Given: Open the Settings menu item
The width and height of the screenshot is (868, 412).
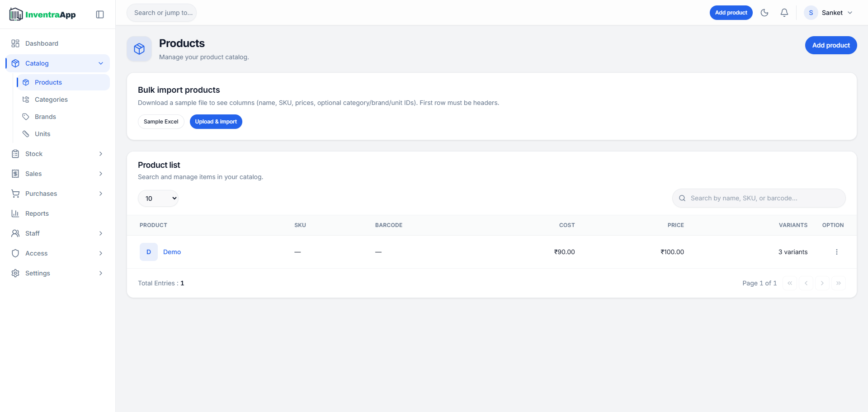Looking at the screenshot, I should point(38,273).
